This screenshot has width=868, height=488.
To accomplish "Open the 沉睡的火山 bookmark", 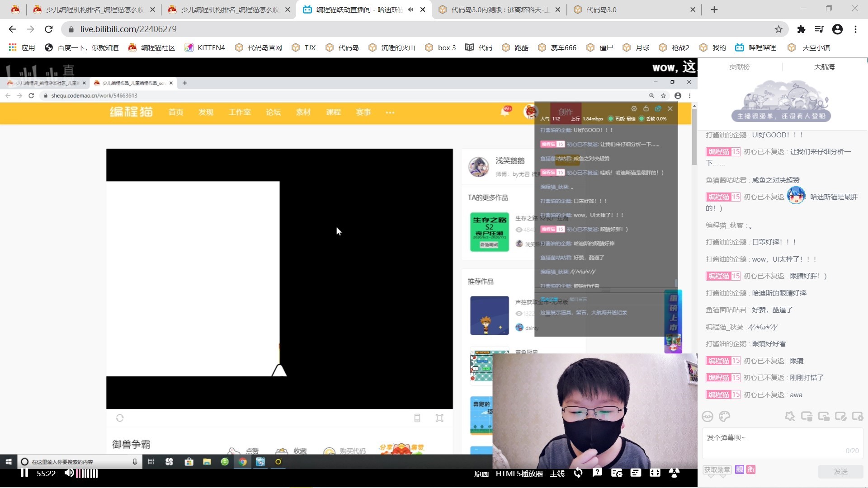I will tap(392, 47).
